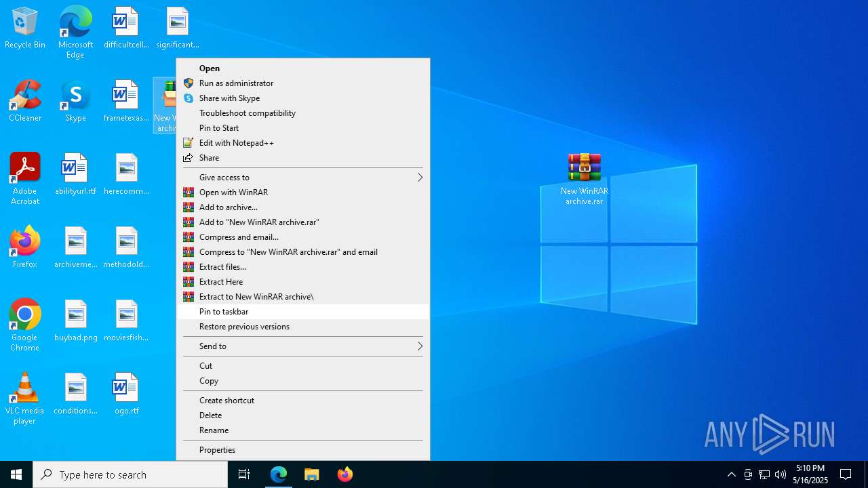Choose Extract files...
The width and height of the screenshot is (868, 488).
tap(303, 267)
